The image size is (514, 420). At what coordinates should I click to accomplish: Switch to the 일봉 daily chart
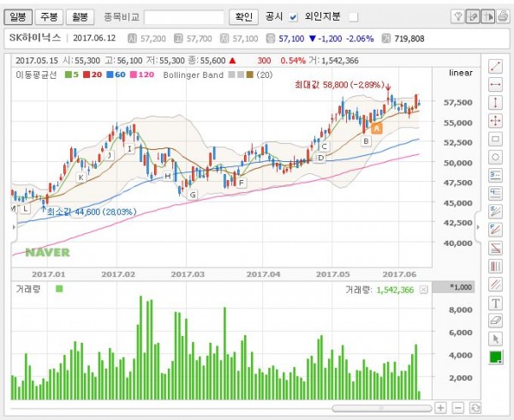coord(18,16)
